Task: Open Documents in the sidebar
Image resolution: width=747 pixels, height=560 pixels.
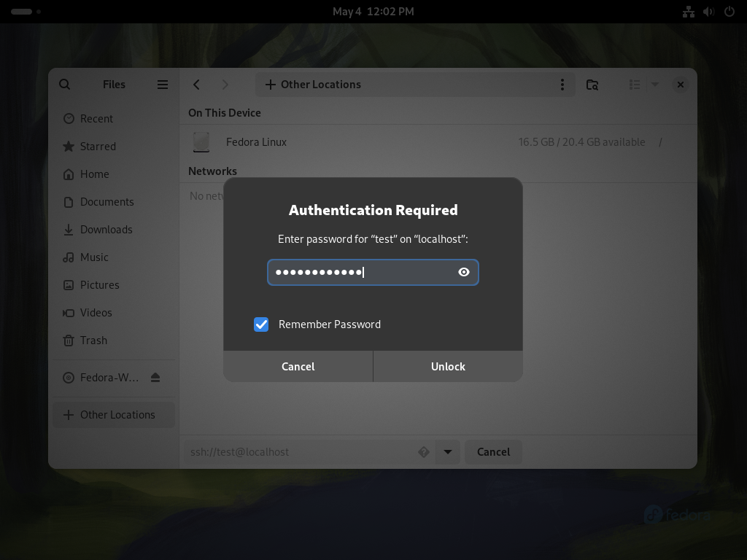Action: point(114,201)
